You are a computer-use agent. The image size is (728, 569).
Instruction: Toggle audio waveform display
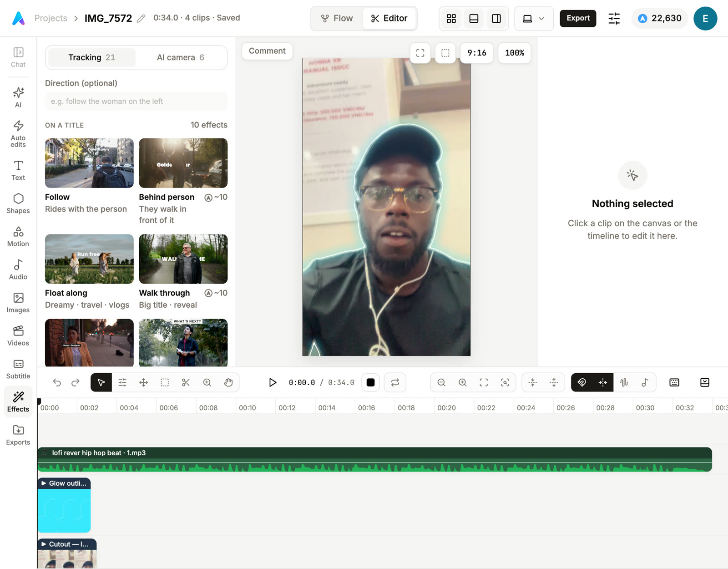click(624, 382)
